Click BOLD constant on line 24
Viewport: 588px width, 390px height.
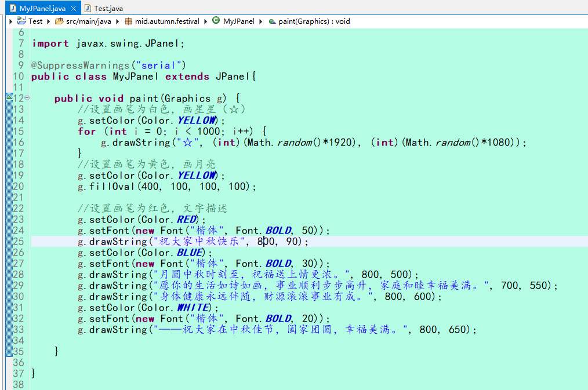[278, 231]
